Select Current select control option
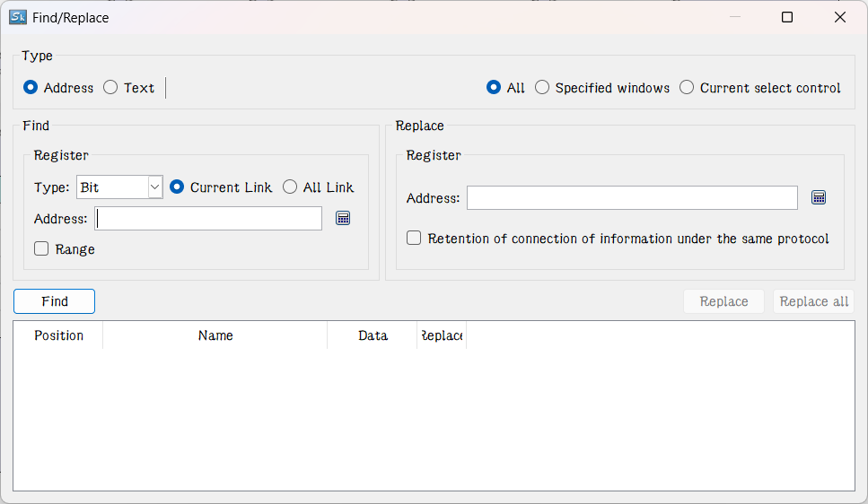Screen dimensions: 868x504 pyautogui.click(x=687, y=88)
